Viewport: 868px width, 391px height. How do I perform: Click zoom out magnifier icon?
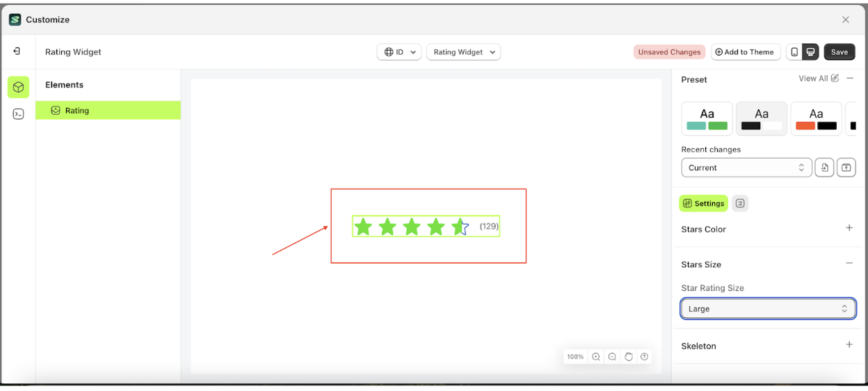(612, 357)
